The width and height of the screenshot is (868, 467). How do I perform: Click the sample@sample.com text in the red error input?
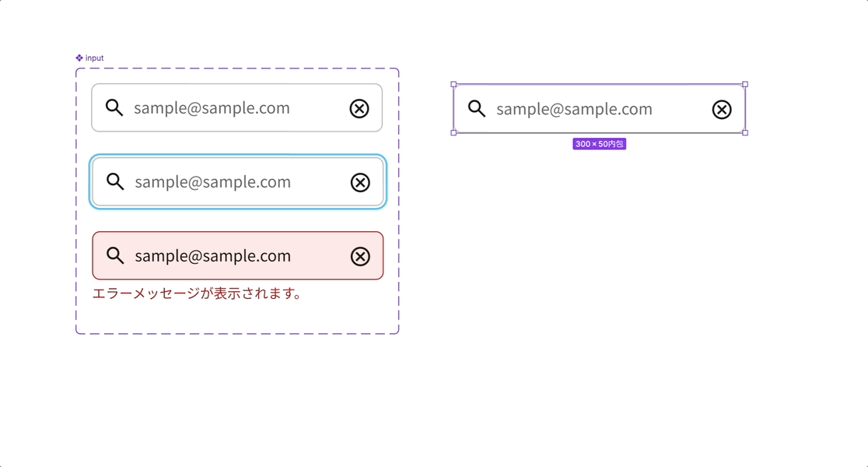click(212, 256)
